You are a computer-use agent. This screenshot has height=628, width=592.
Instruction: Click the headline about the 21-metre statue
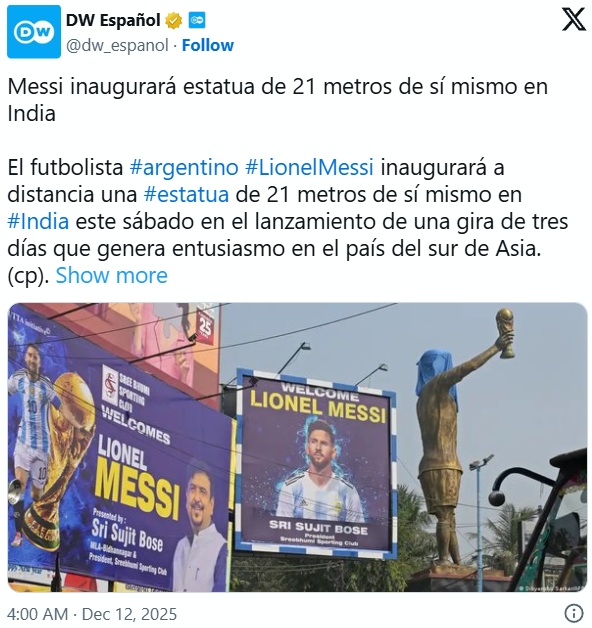[x=278, y=100]
